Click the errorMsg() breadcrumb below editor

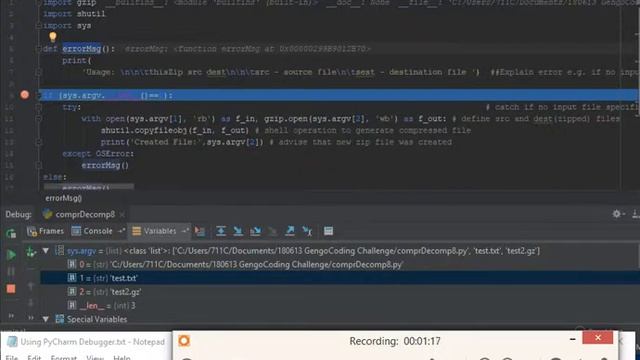pos(63,198)
